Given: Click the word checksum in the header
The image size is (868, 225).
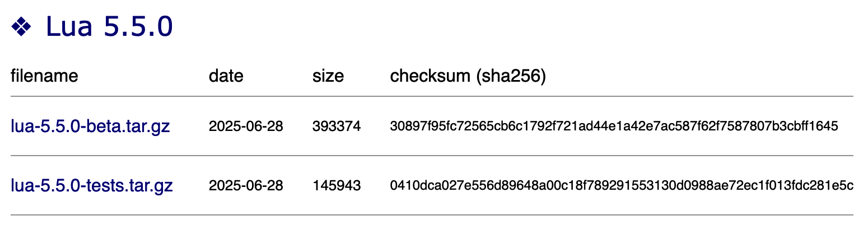Looking at the screenshot, I should pos(430,76).
